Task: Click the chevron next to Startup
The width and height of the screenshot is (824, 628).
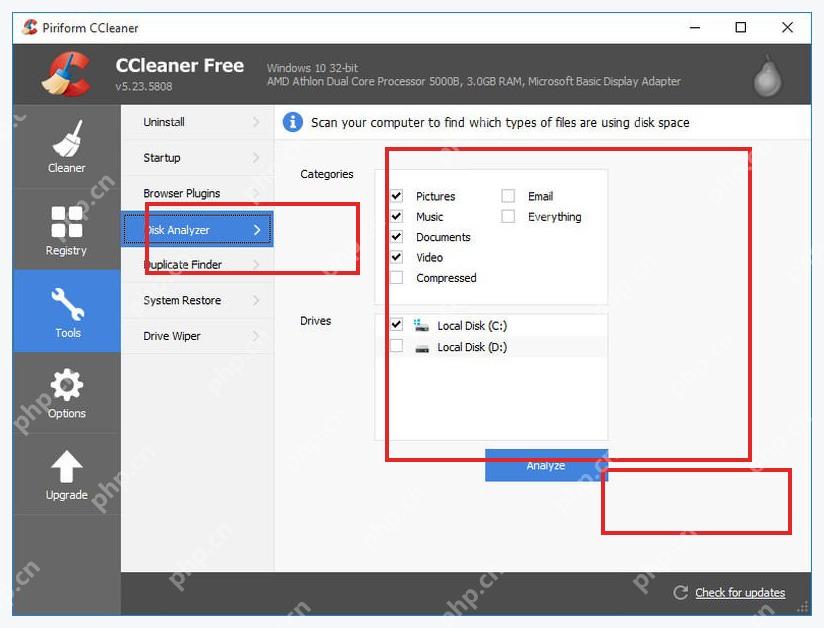Action: click(x=256, y=158)
